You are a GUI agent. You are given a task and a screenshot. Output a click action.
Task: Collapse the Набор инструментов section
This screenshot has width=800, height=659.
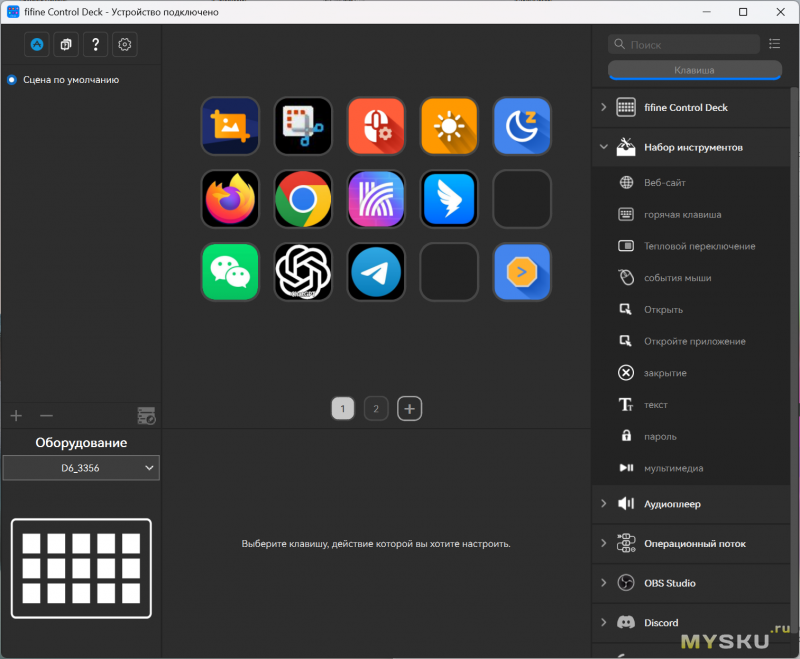[604, 147]
